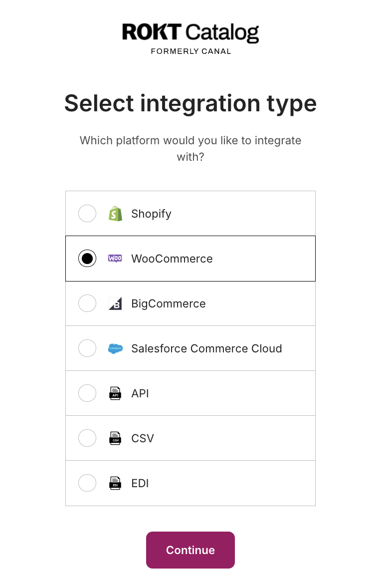Viewport: 379px width, 588px height.
Task: Click the WooCommerce Woo logo icon
Action: point(115,259)
